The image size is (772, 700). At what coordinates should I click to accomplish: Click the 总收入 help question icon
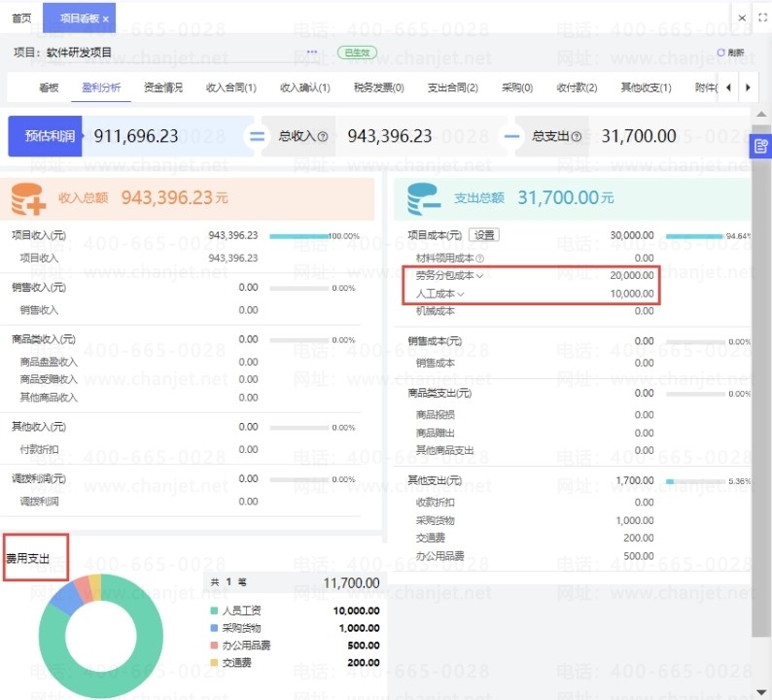[323, 137]
